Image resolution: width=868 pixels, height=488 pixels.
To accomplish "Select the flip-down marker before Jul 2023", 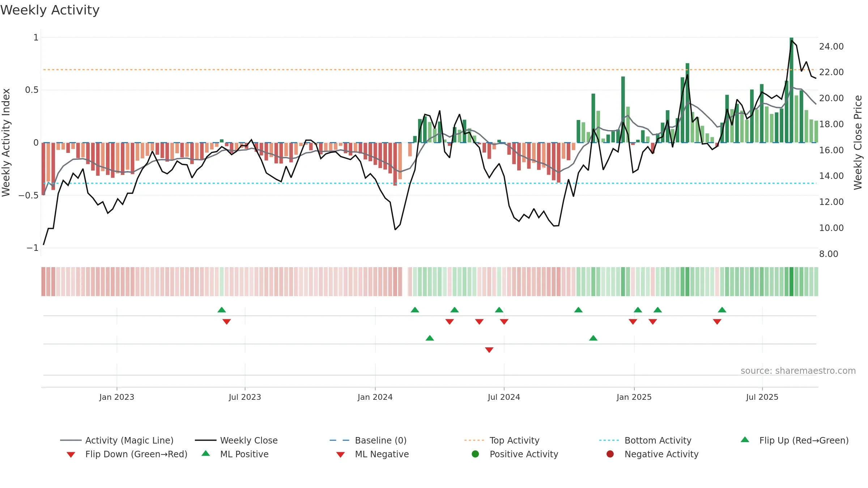I will [x=227, y=322].
